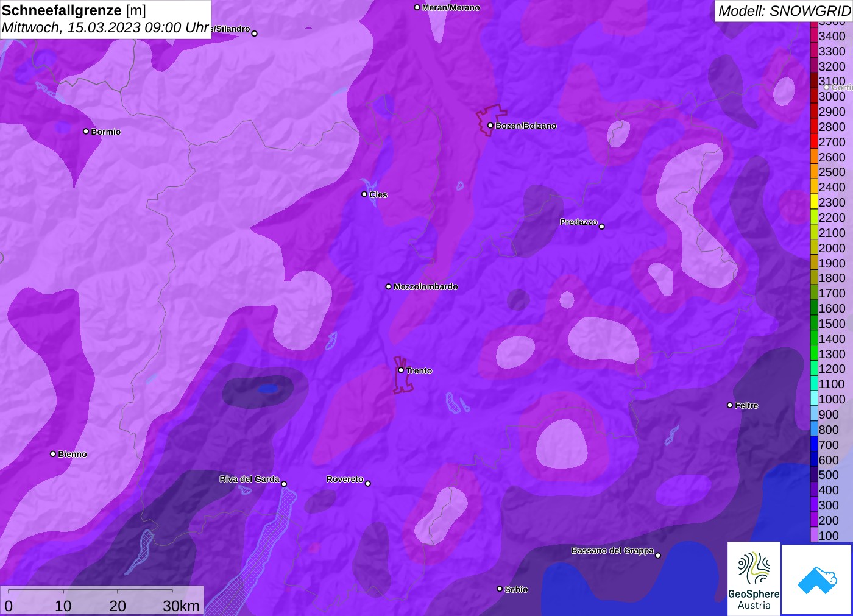Click the Feltre location marker
Viewport: 853px width, 616px height.
pos(730,405)
